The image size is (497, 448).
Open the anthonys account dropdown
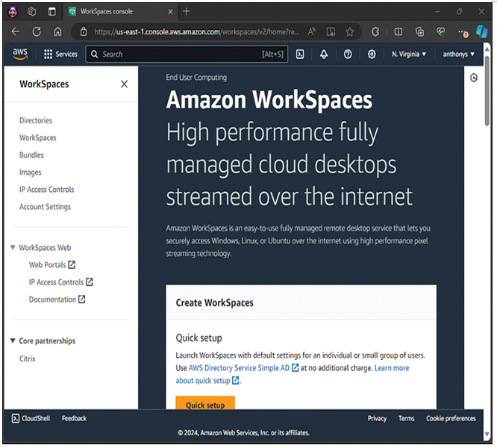459,55
